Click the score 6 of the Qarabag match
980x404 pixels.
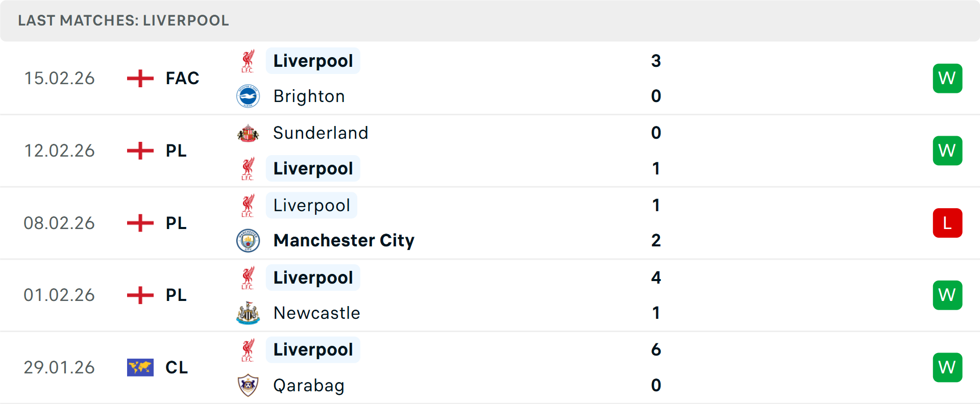[657, 350]
